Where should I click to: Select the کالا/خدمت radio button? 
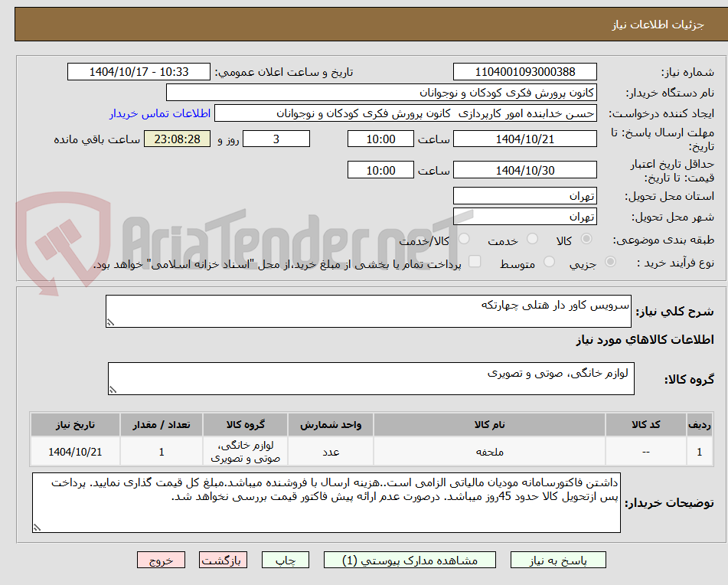click(464, 239)
